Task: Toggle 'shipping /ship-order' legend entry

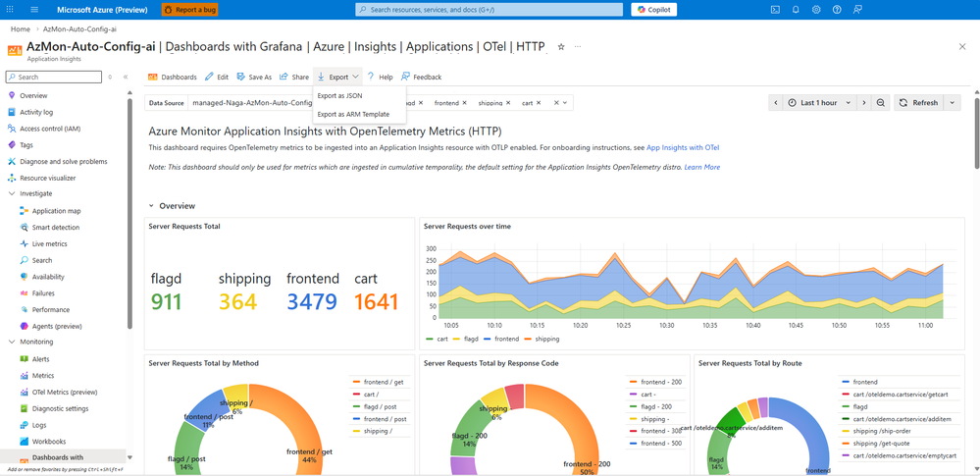Action: (881, 431)
